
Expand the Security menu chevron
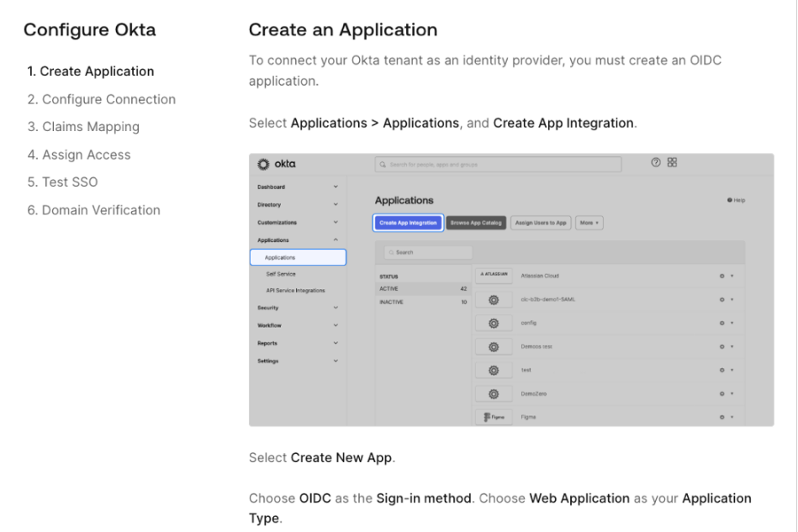point(336,308)
